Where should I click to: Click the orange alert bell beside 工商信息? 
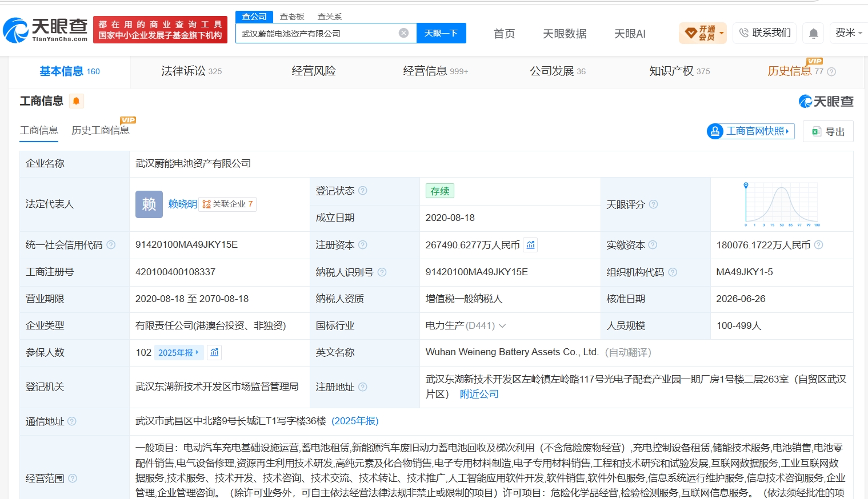(x=76, y=101)
